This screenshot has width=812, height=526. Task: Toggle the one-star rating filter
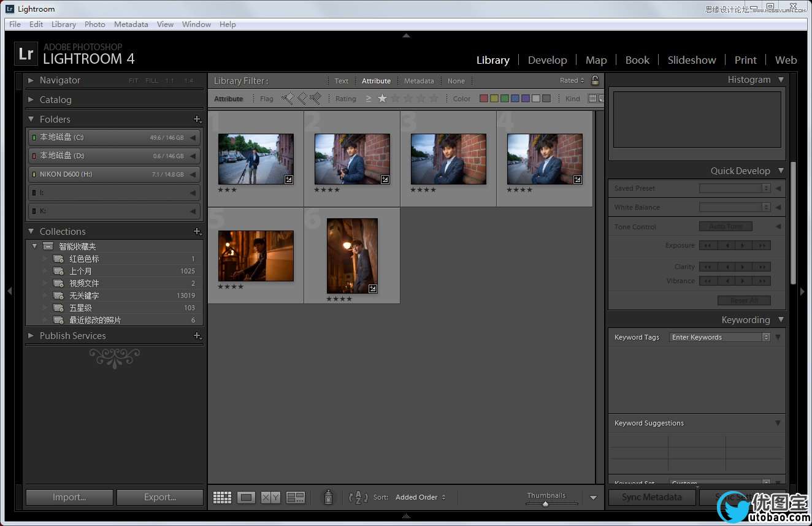click(x=383, y=98)
